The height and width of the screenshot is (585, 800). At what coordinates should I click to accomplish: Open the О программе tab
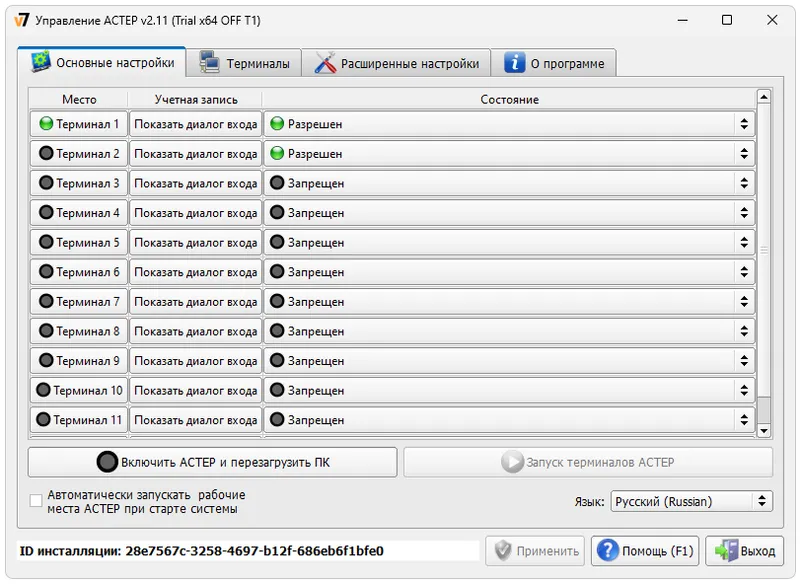[554, 63]
